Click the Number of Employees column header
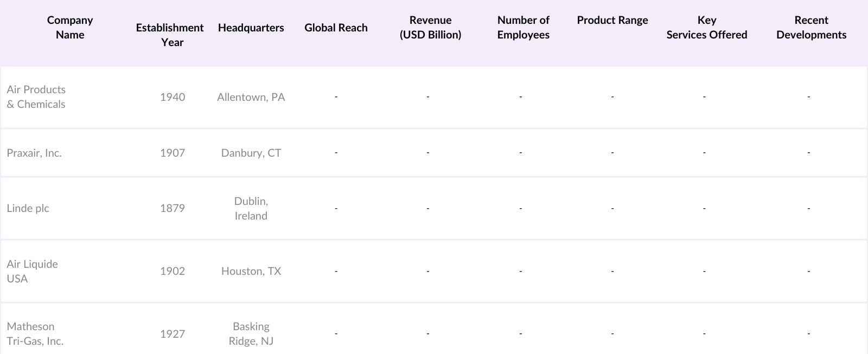This screenshot has width=868, height=354. tap(523, 28)
